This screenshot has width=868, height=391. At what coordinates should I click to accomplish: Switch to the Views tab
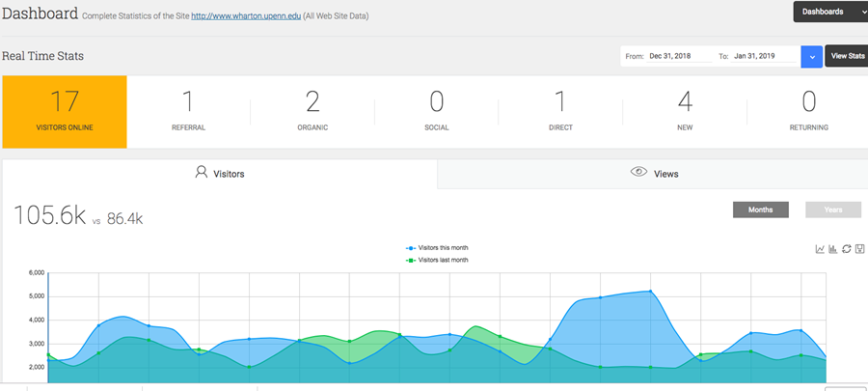click(653, 174)
